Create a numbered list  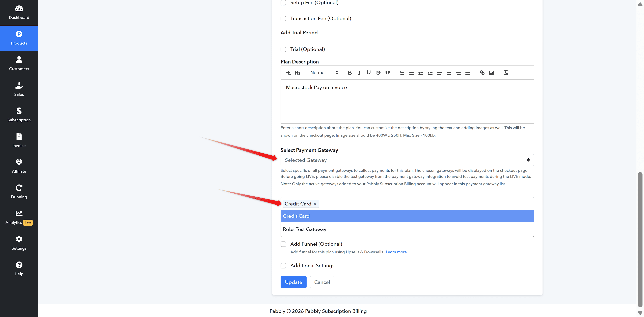tap(402, 73)
